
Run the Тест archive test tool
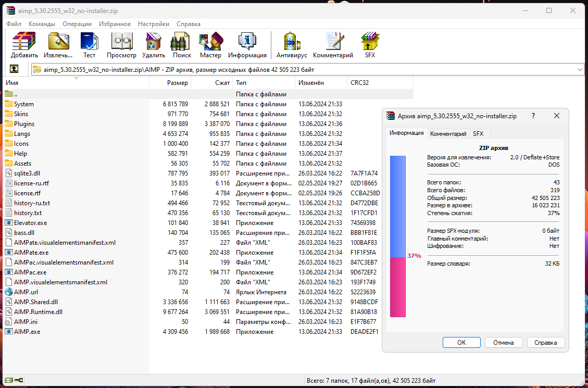tap(89, 41)
